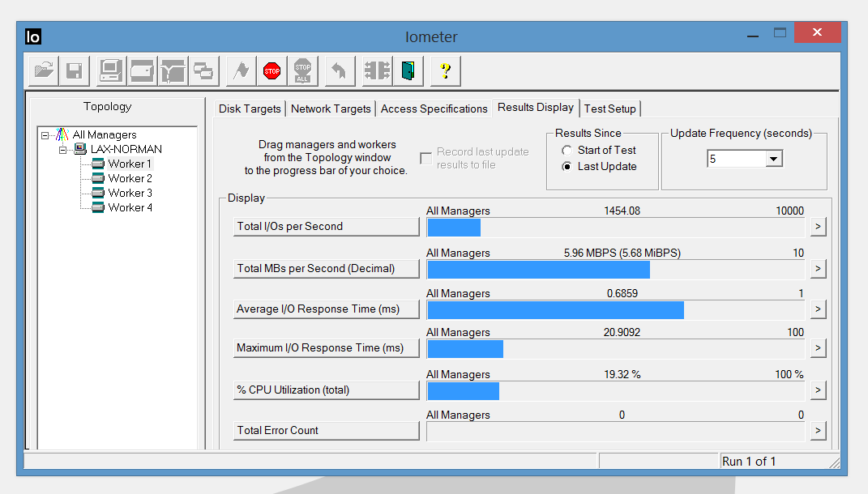
Task: Select the 'All Managers' tree label
Action: click(105, 134)
